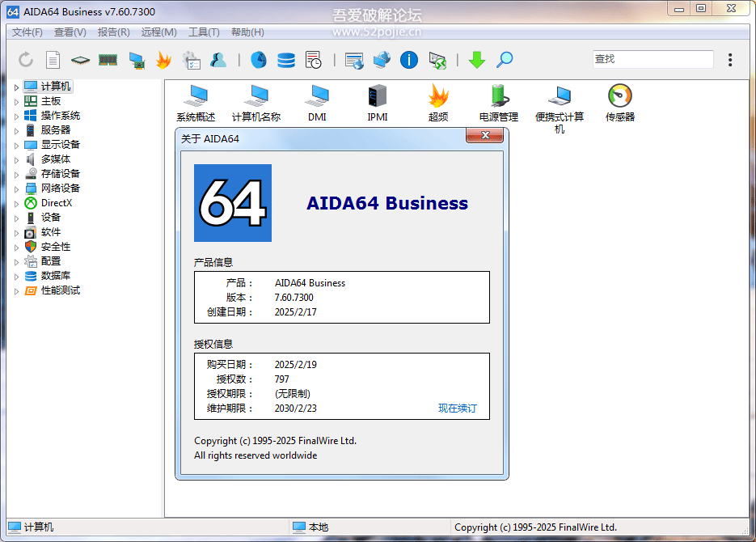Open the Report page icon in toolbar

[53, 60]
